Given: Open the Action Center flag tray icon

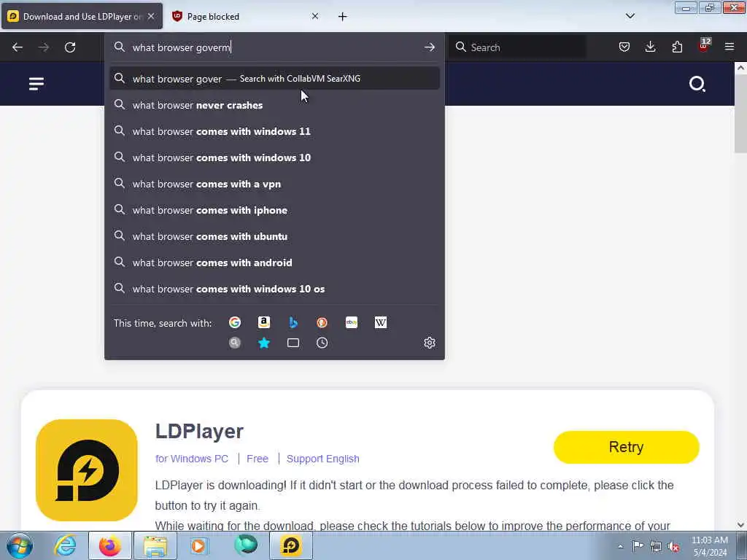Looking at the screenshot, I should click(x=638, y=545).
